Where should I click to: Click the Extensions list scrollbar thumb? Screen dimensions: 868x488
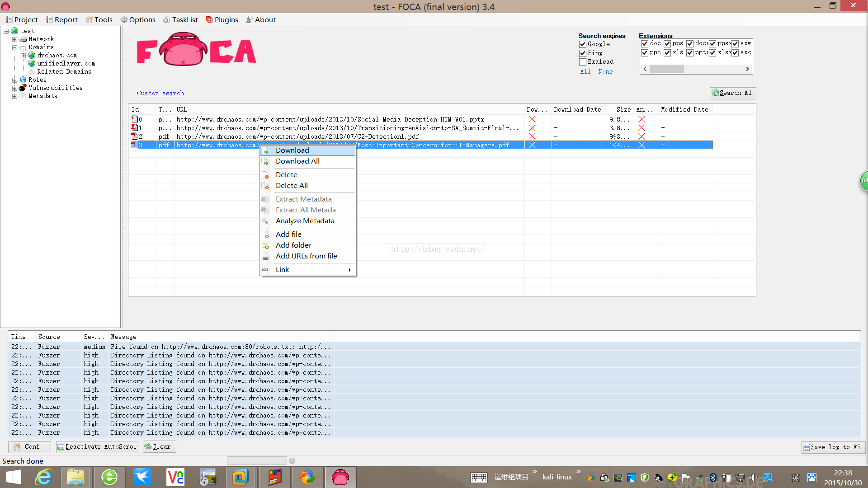pos(667,69)
